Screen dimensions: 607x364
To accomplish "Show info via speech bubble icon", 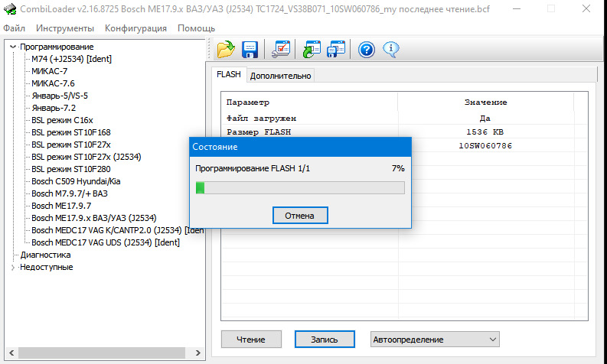I will pyautogui.click(x=391, y=49).
